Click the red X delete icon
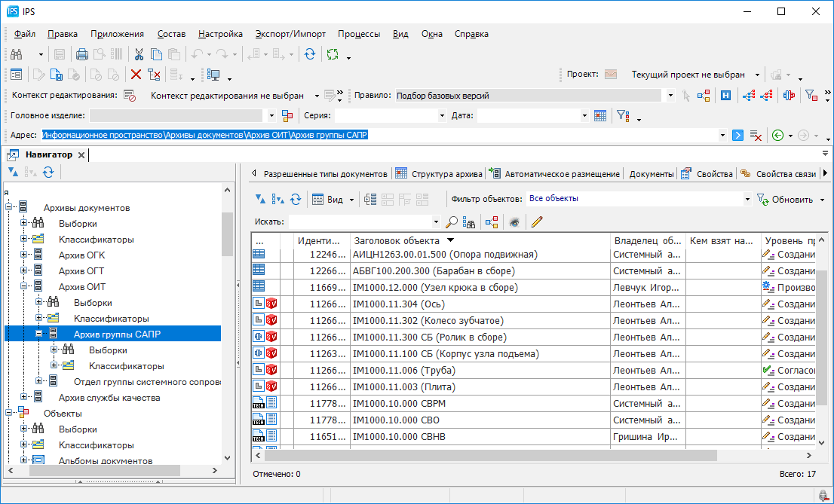Screen dimensions: 834x504 coord(136,75)
